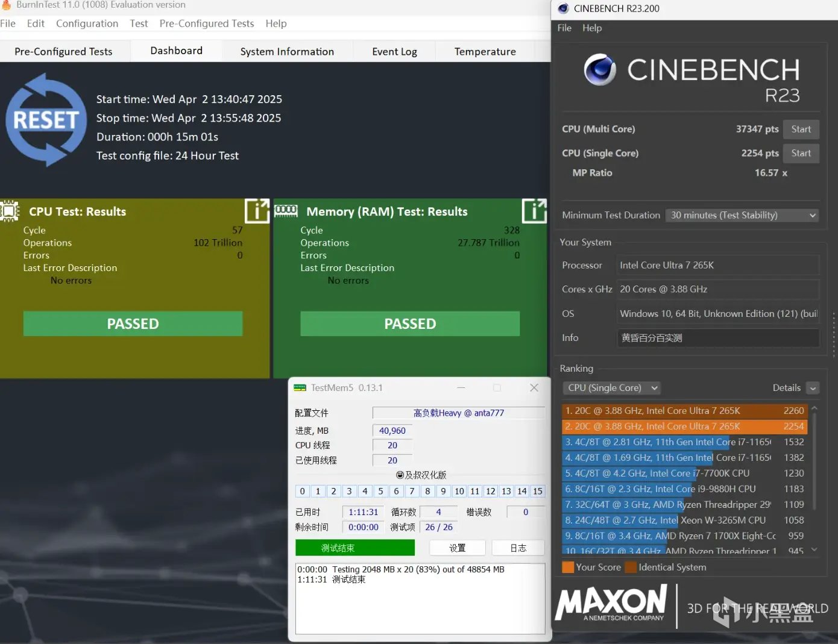Select ranking row 1 scoring 2260
Image resolution: width=838 pixels, height=644 pixels.
tap(684, 411)
